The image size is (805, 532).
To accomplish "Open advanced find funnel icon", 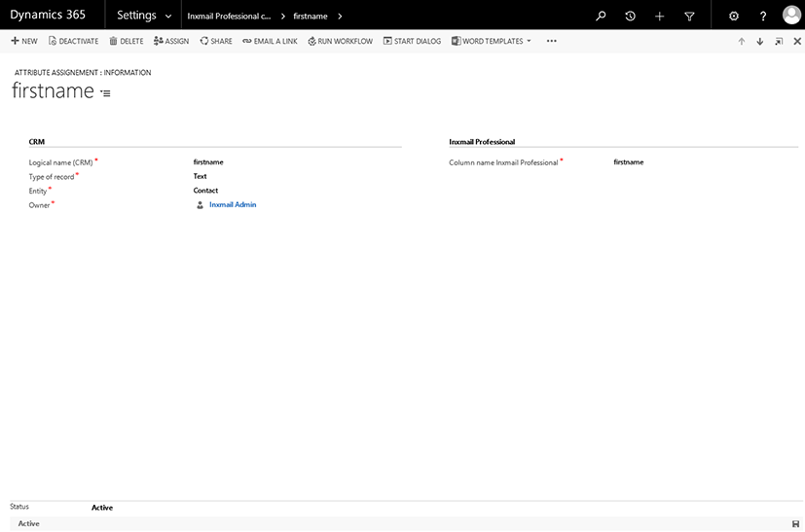I will coord(689,16).
